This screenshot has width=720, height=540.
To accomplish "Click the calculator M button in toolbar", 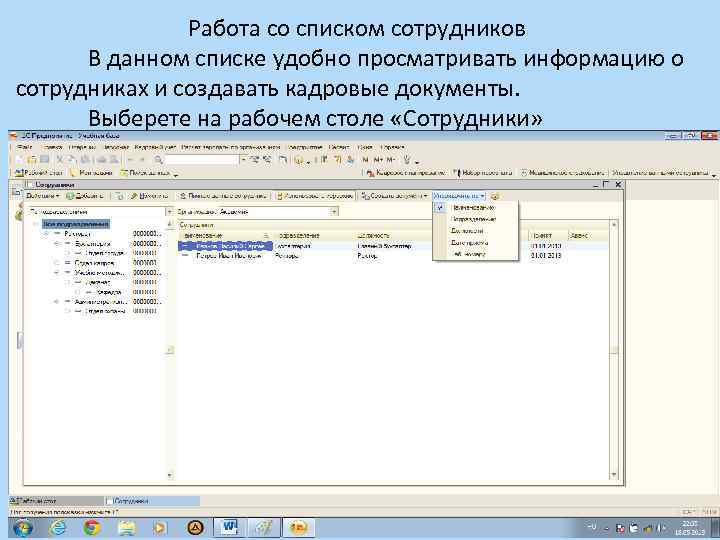I will (x=366, y=160).
